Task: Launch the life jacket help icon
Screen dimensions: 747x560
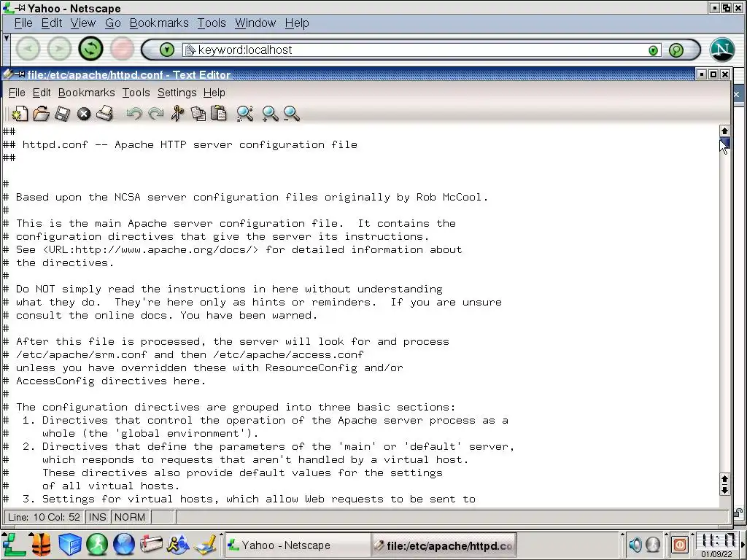Action: click(42, 544)
